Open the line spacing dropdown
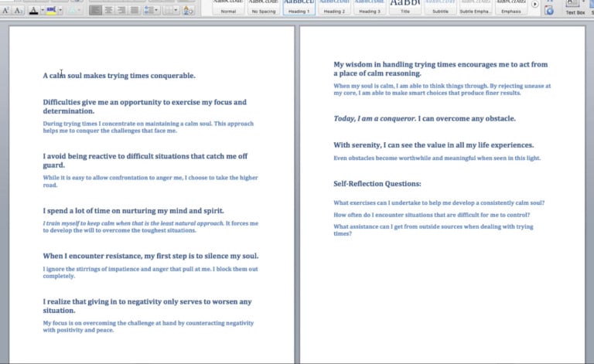The width and height of the screenshot is (594, 364). 151,10
